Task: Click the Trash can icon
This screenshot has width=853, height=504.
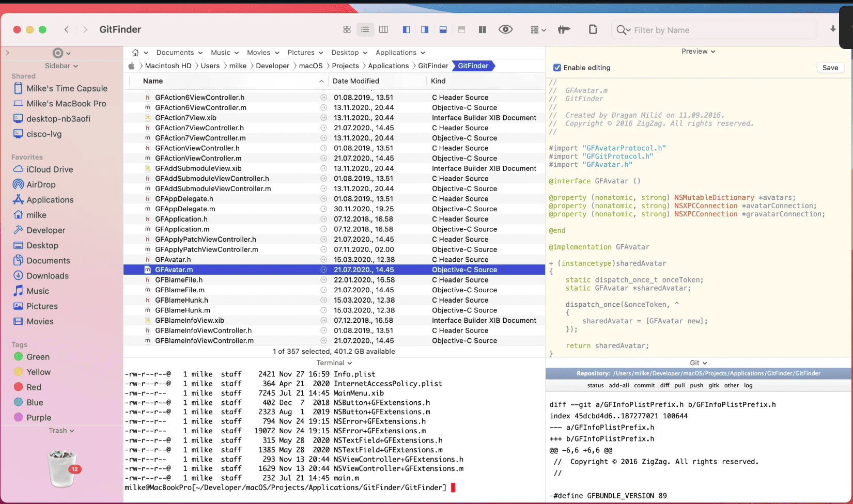Action: [x=63, y=468]
